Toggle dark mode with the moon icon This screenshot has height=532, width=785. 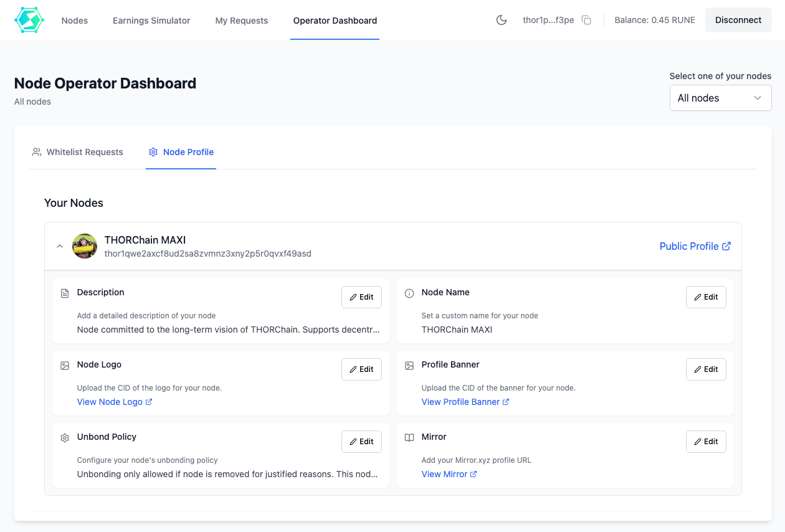[502, 20]
